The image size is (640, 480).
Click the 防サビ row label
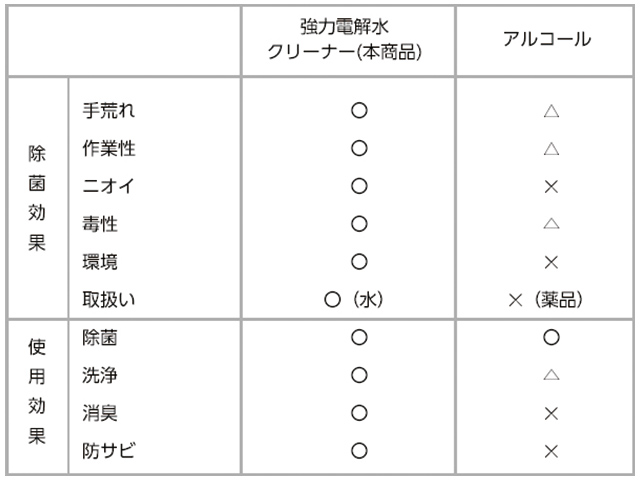(x=108, y=451)
